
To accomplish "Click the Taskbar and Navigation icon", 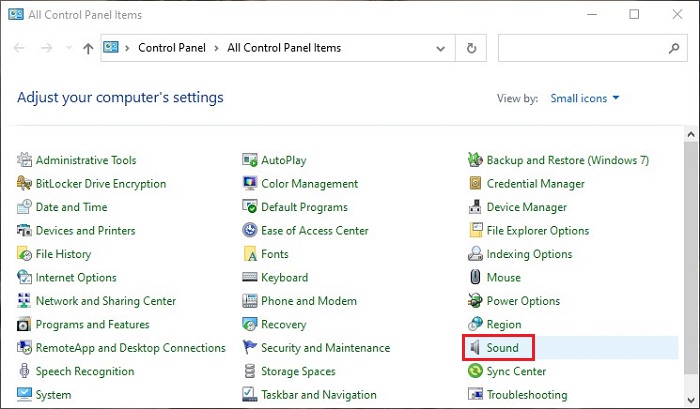I will [250, 394].
